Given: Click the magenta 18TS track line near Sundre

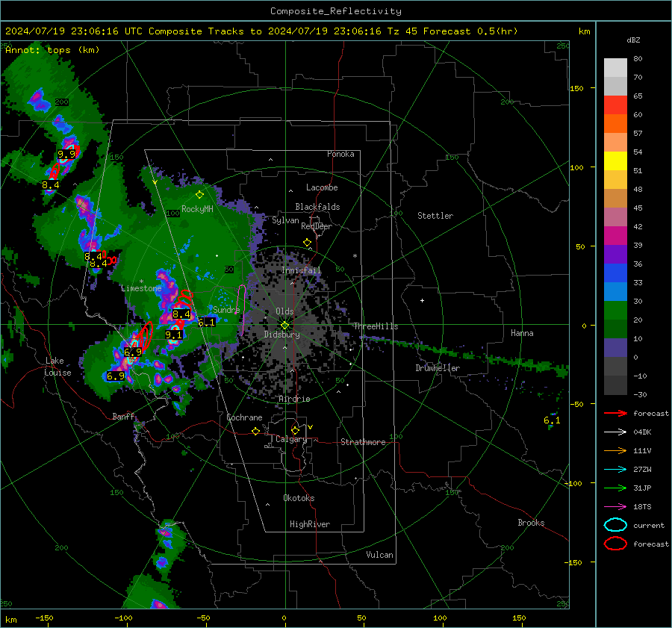Looking at the screenshot, I should pyautogui.click(x=243, y=309).
